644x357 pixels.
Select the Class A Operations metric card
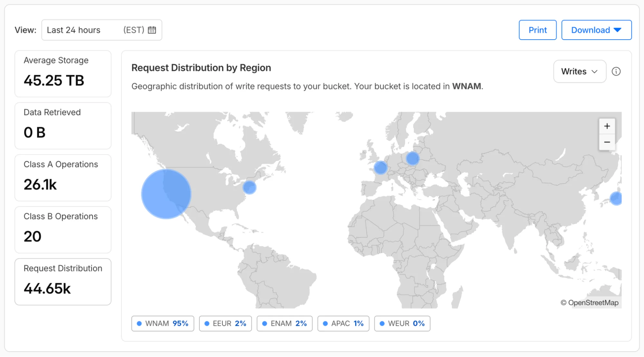tap(62, 177)
